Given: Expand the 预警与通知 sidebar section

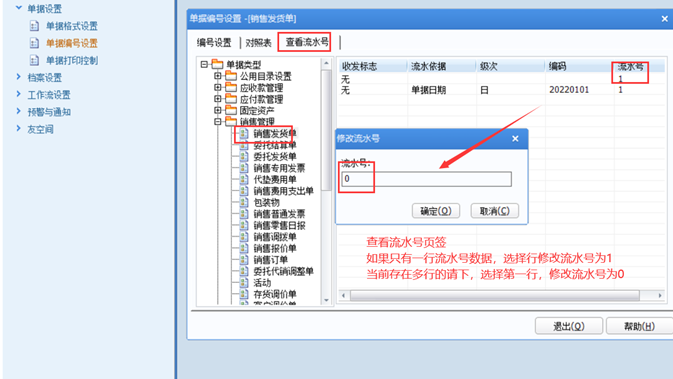Looking at the screenshot, I should pyautogui.click(x=18, y=111).
